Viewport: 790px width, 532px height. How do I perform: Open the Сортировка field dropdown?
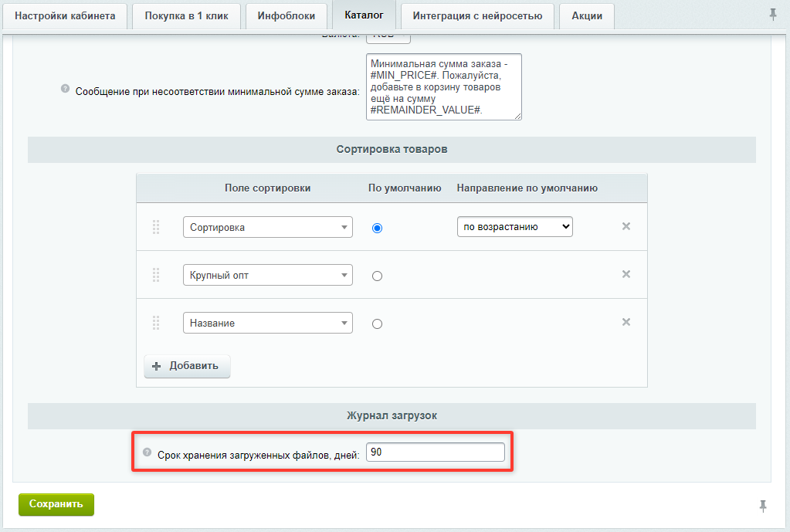pos(267,227)
